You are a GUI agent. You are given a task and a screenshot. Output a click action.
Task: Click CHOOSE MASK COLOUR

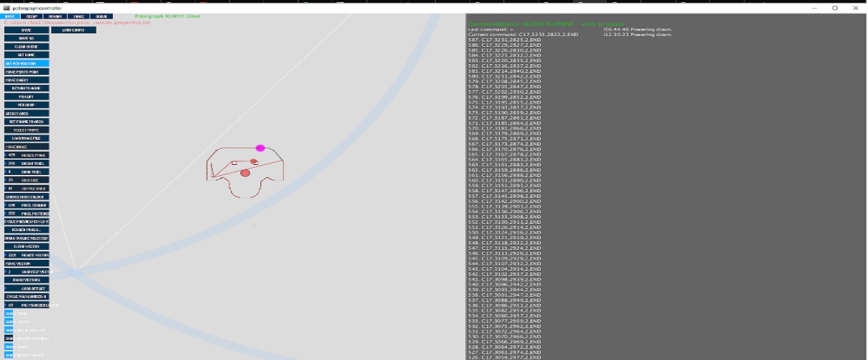pos(27,197)
